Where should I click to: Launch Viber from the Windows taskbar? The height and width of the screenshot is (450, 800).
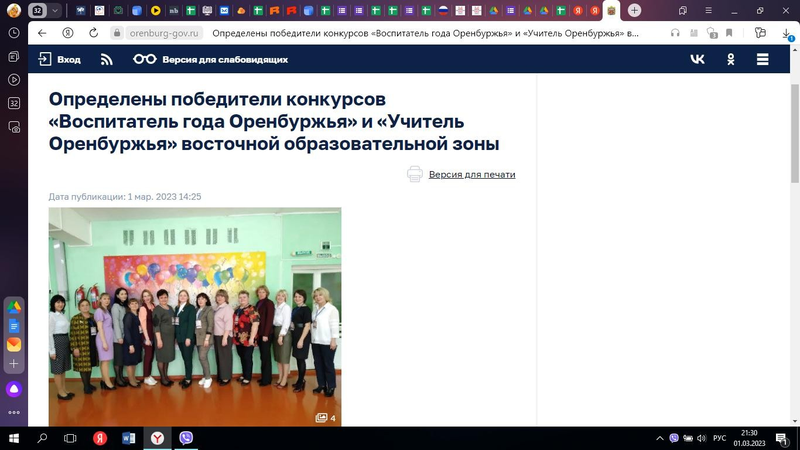tap(186, 438)
